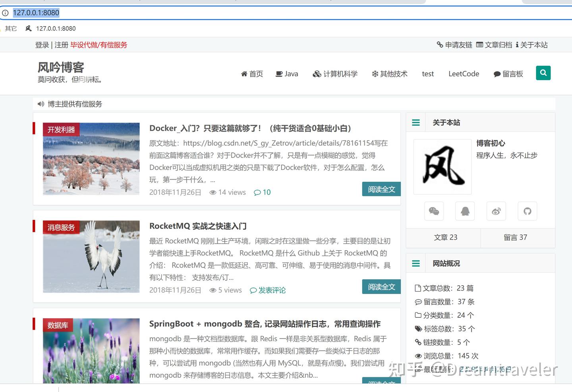The height and width of the screenshot is (392, 572).
Task: Open comments via the speech bubble showing 10
Action: pos(262,192)
